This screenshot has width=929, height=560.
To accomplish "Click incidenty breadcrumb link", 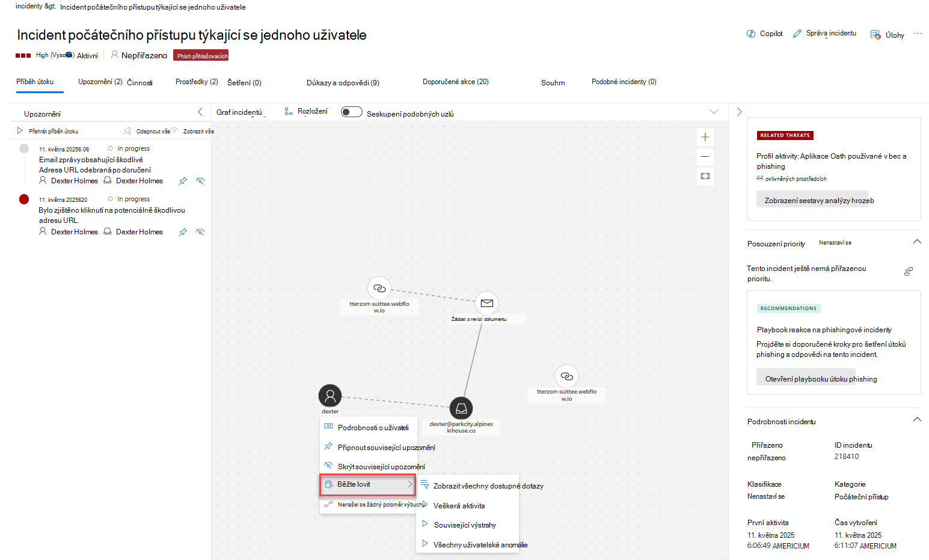I will tap(35, 7).
